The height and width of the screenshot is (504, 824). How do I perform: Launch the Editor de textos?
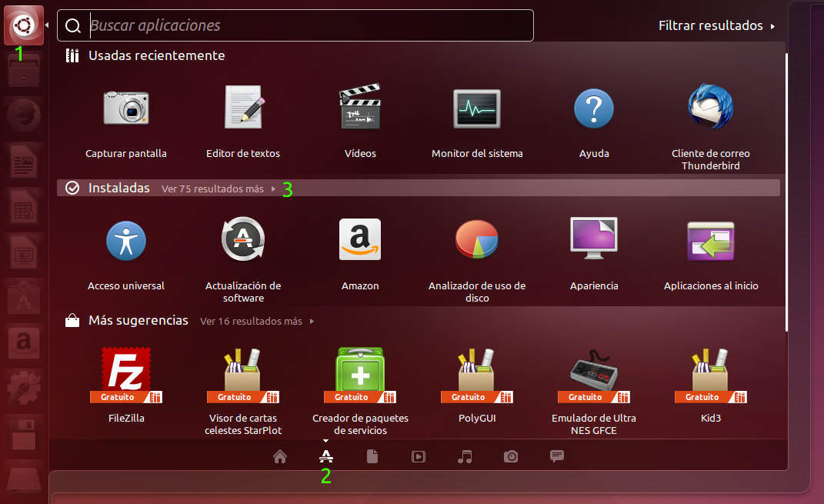click(x=243, y=107)
